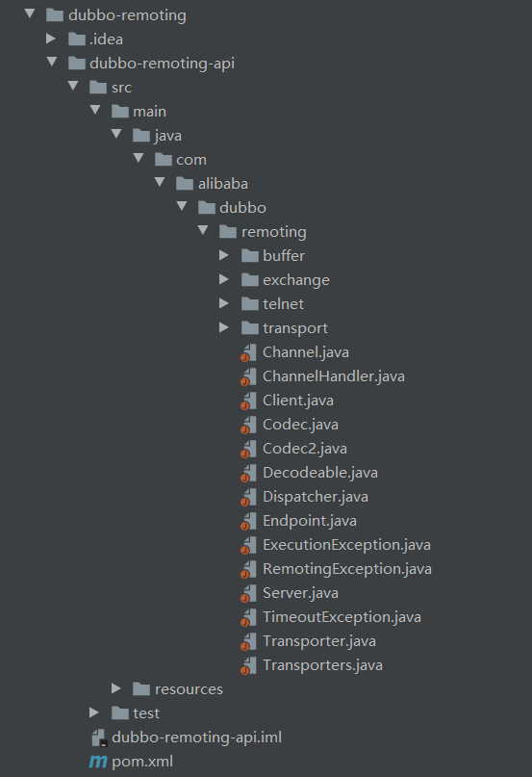Click the buffer folder icon
This screenshot has width=532, height=777.
coord(250,256)
